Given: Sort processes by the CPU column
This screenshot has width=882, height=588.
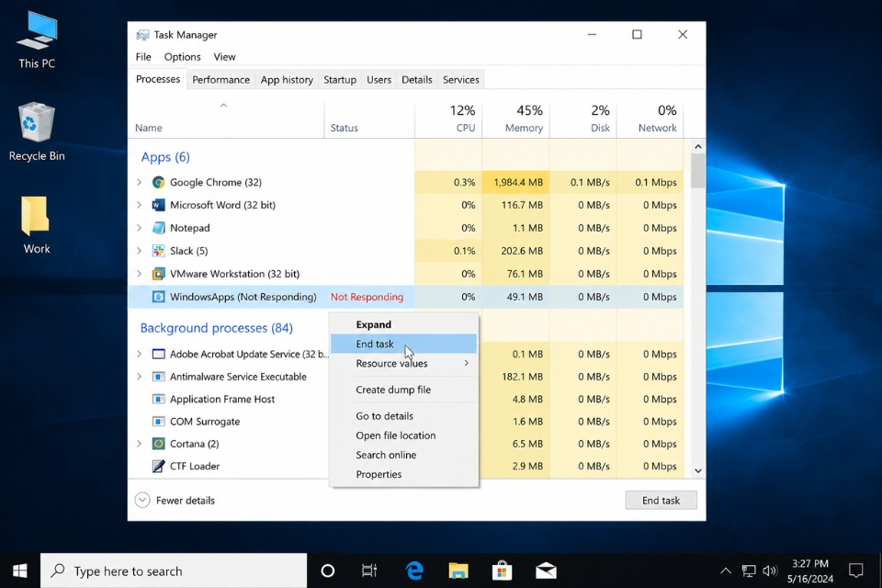Looking at the screenshot, I should (x=448, y=119).
